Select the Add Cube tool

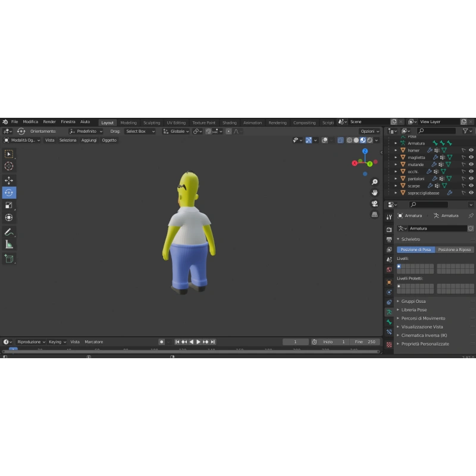[9, 259]
